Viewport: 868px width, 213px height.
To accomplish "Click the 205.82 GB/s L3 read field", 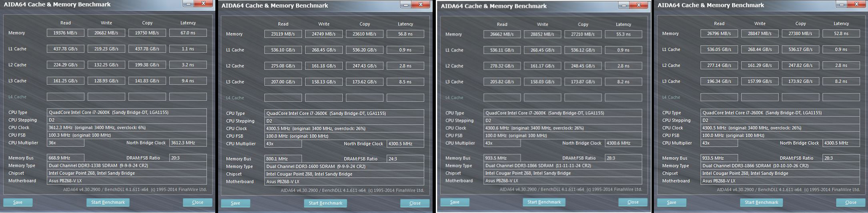I will click(502, 82).
